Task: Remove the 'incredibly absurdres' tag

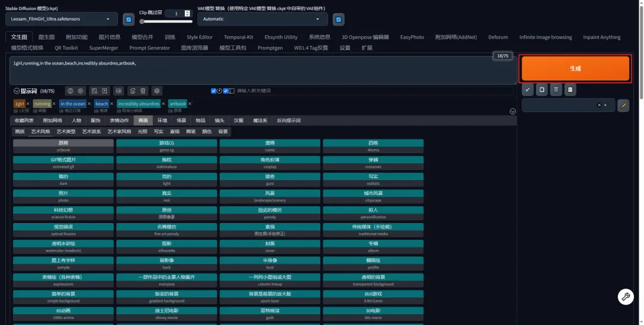Action: click(163, 104)
